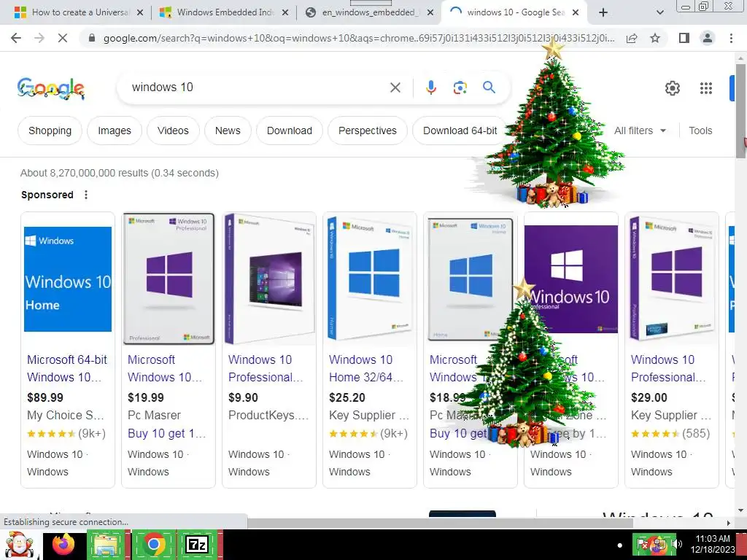Open a new browser tab
747x560 pixels.
603,13
